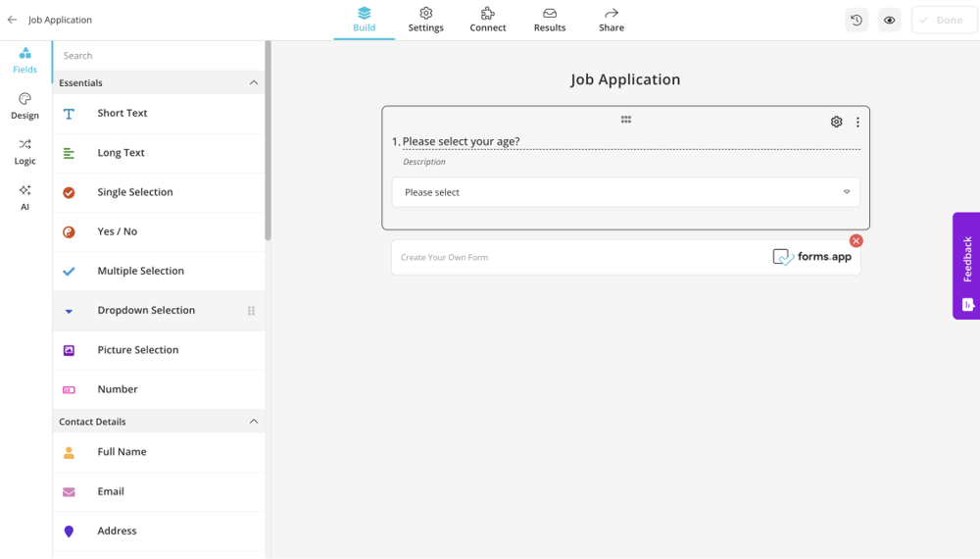This screenshot has width=980, height=559.
Task: Open the question's three-dot more menu
Action: 857,122
